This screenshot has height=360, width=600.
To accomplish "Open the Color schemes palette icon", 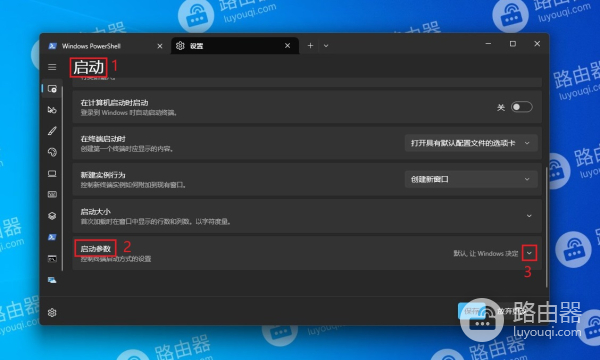I will (x=52, y=152).
